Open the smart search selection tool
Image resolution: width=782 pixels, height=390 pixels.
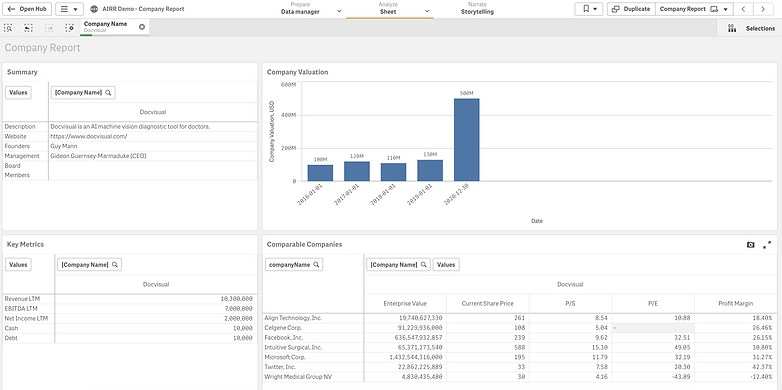[x=8, y=28]
